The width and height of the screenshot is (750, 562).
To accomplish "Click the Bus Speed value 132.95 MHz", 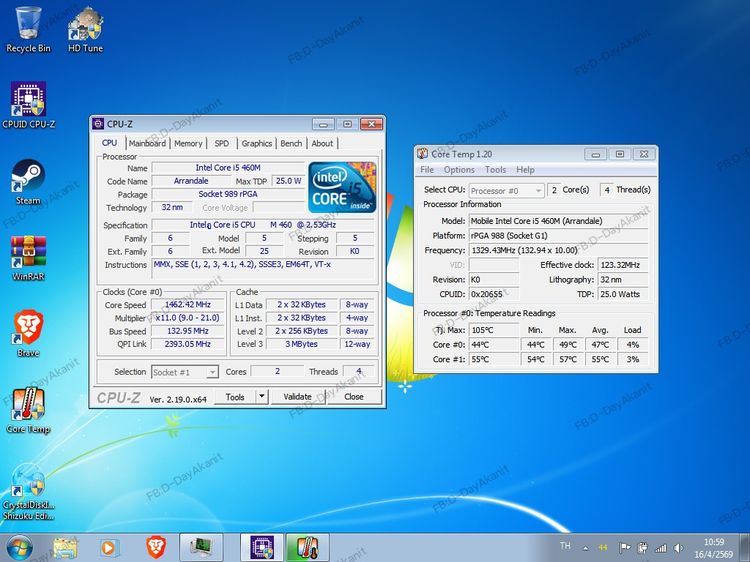I will [x=188, y=331].
